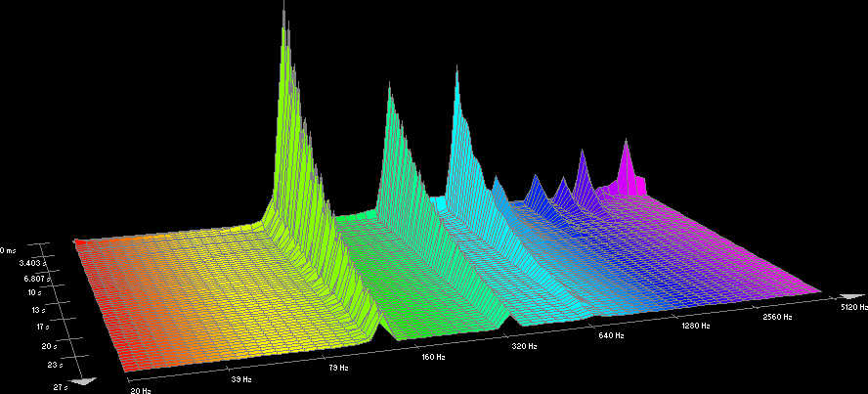Click the 20 Hz frequency axis label
Screen dimensions: 868x394
[x=140, y=390]
